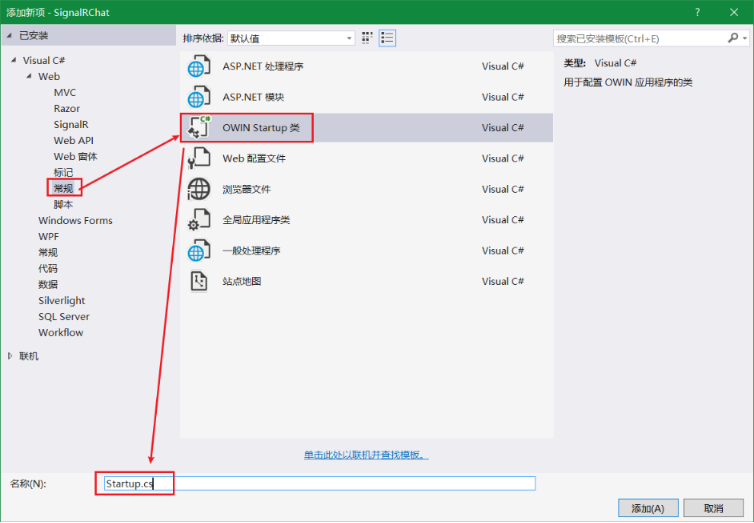754x523 pixels.
Task: Switch to small icons grid view
Action: [x=367, y=38]
